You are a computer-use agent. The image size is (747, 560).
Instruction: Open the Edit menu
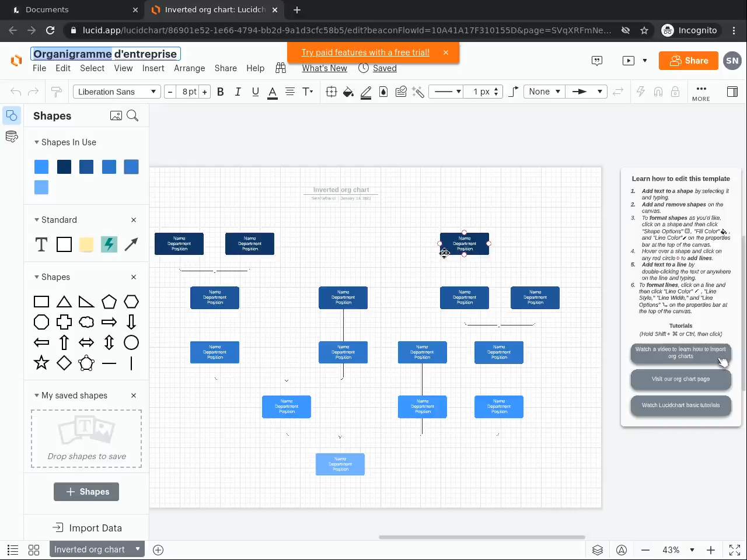point(63,68)
